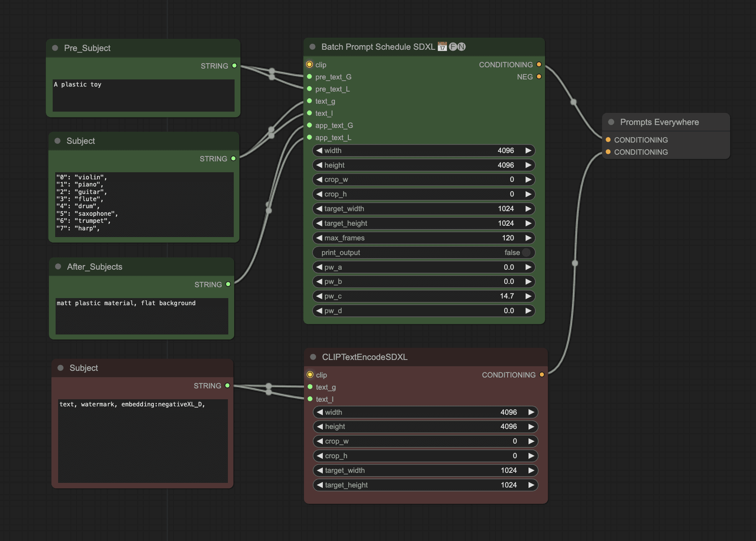Collapse the Pre_Subject node using its dot

pos(55,48)
